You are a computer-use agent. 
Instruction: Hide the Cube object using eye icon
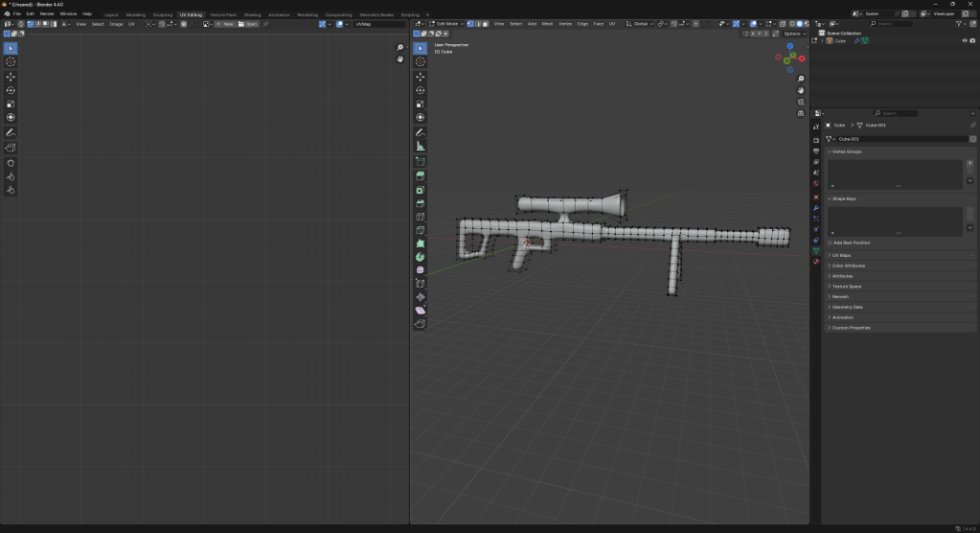(965, 41)
